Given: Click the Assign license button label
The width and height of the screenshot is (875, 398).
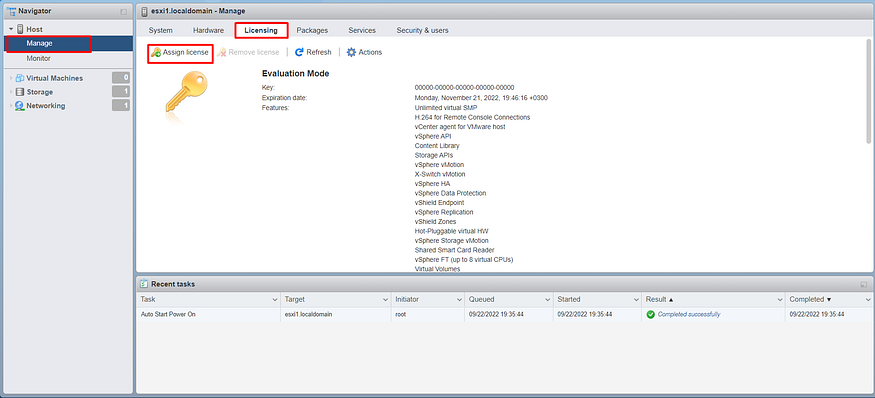Looking at the screenshot, I should click(185, 52).
